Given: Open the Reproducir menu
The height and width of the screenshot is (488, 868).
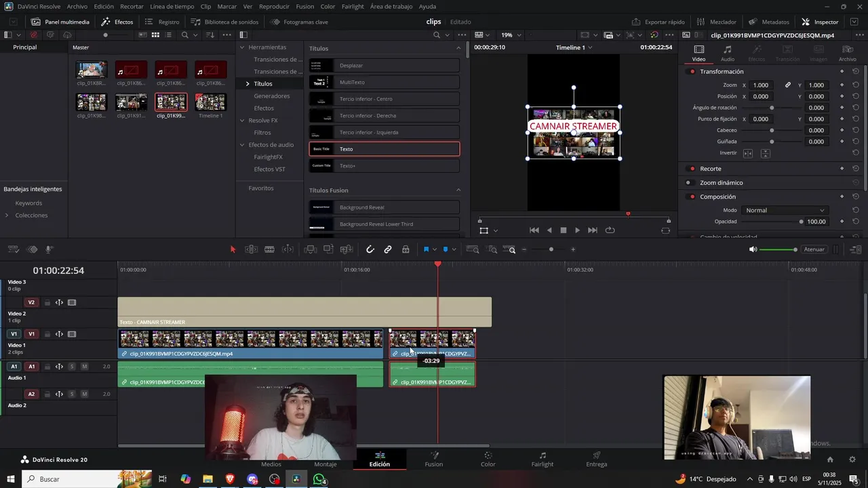Looking at the screenshot, I should click(274, 6).
